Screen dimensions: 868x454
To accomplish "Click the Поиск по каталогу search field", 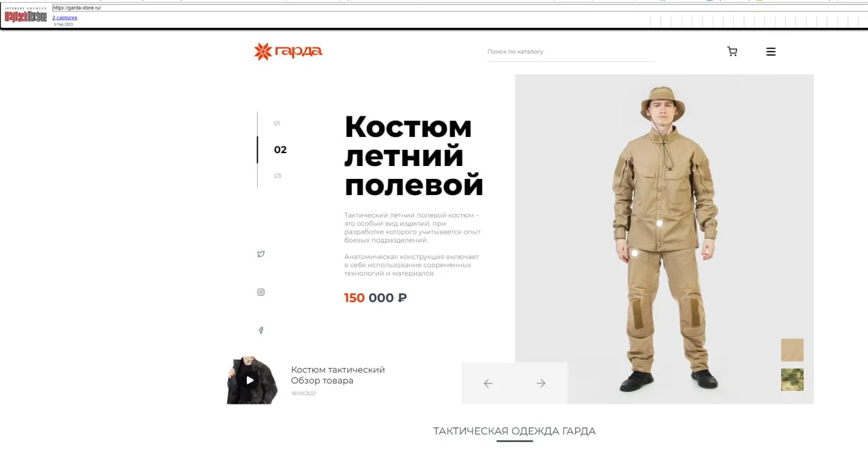I will coord(571,51).
